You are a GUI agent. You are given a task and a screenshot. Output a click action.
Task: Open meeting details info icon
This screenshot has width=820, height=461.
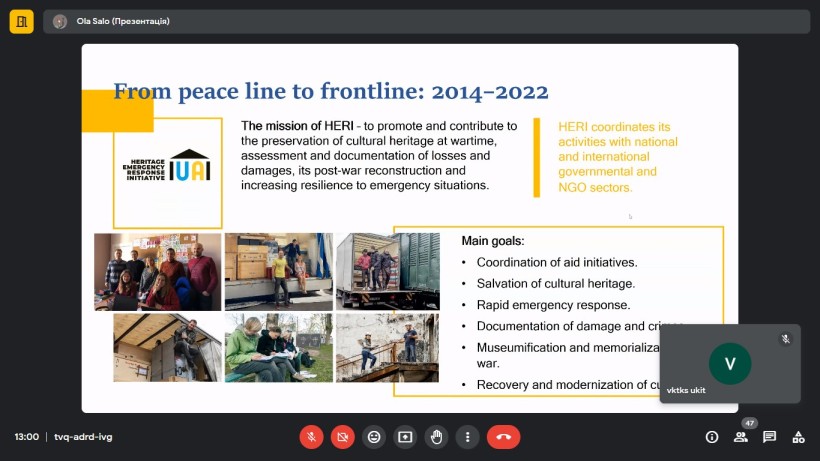click(712, 437)
